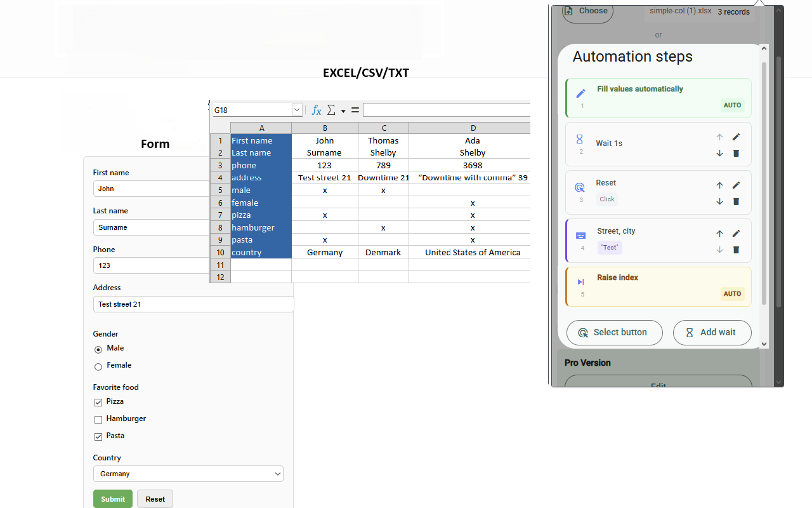The image size is (812, 508).
Task: Check the Hamburger checkbox
Action: point(98,419)
